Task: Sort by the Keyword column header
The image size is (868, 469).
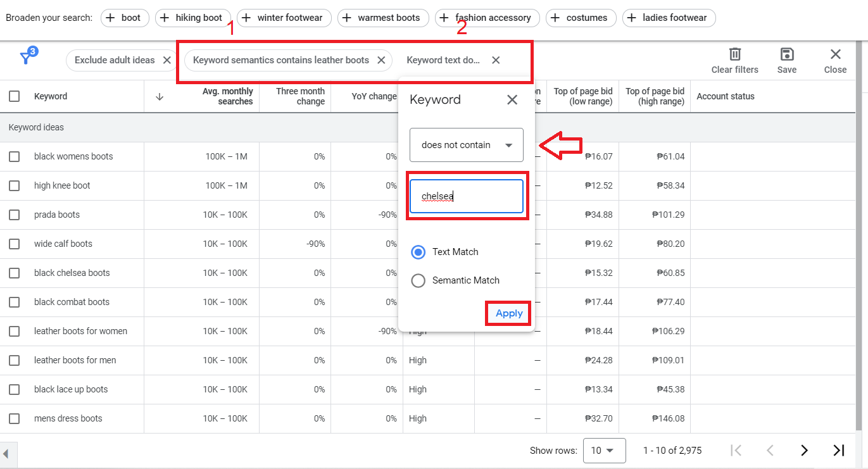Action: [x=51, y=96]
